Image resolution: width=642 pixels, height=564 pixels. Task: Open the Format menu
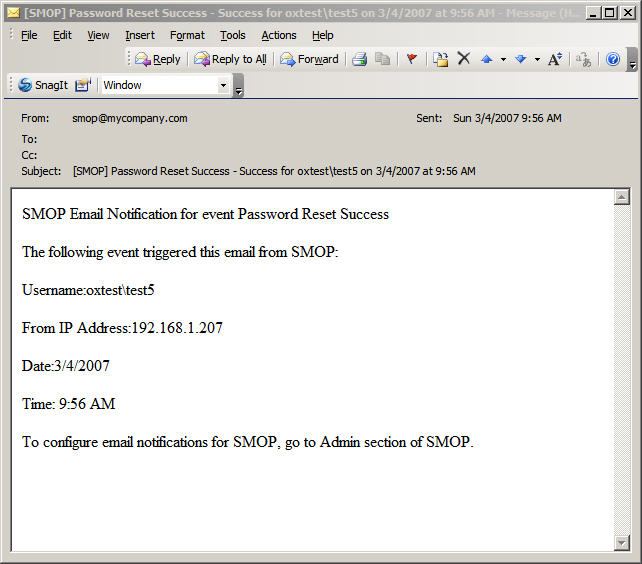click(x=187, y=36)
